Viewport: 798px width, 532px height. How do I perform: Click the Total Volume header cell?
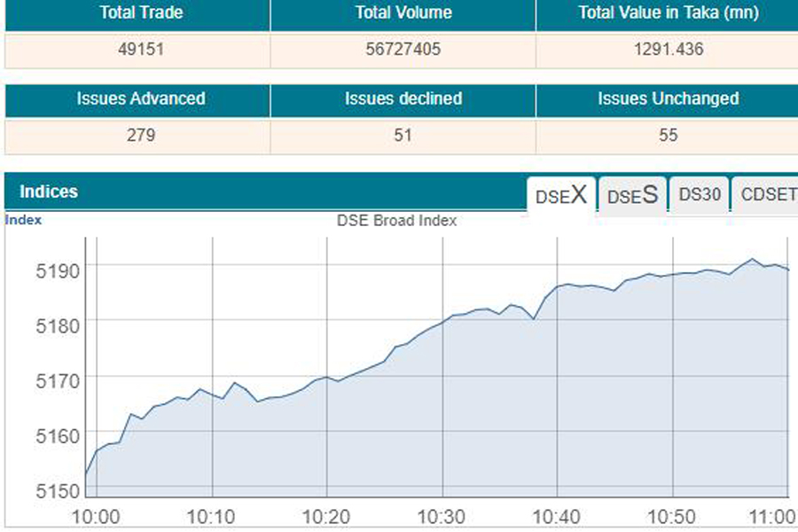[x=403, y=13]
